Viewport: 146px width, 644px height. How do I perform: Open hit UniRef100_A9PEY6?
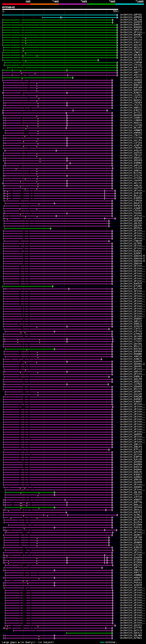(x=131, y=30)
